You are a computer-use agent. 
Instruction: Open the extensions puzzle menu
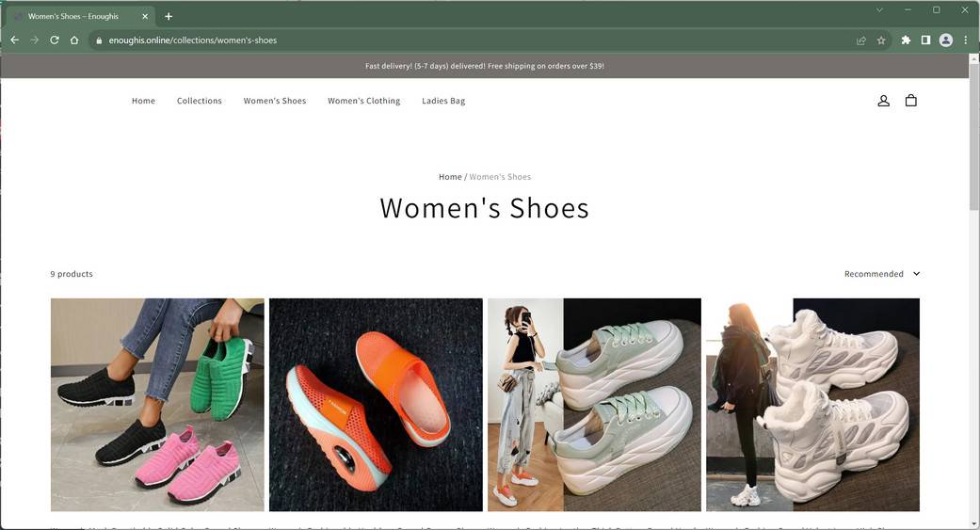pos(906,40)
